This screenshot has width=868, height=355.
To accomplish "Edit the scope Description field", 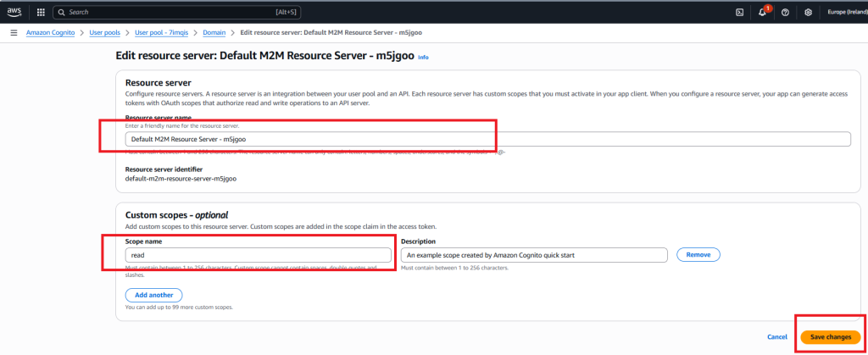I will click(x=533, y=254).
